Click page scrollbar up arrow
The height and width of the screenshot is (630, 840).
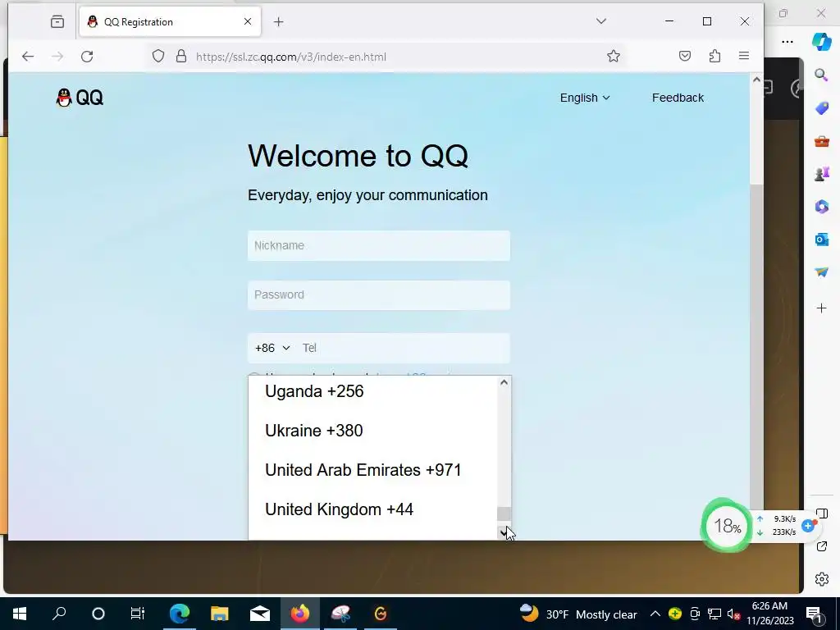(756, 80)
